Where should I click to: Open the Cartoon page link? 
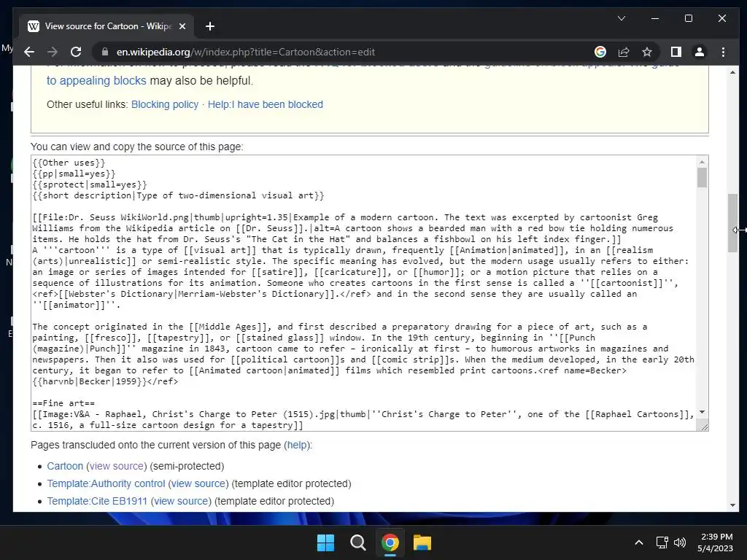pyautogui.click(x=65, y=466)
